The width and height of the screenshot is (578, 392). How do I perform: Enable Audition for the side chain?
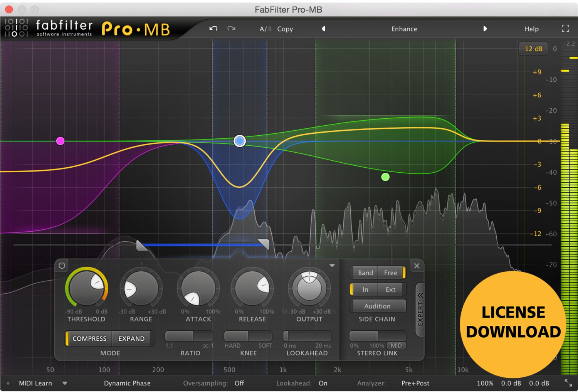click(377, 306)
